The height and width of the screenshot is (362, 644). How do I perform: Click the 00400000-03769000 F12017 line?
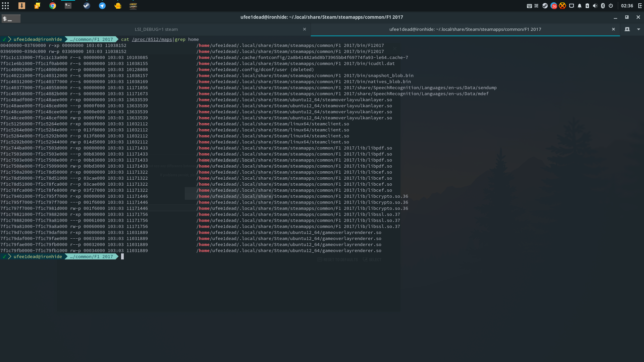coord(192,45)
